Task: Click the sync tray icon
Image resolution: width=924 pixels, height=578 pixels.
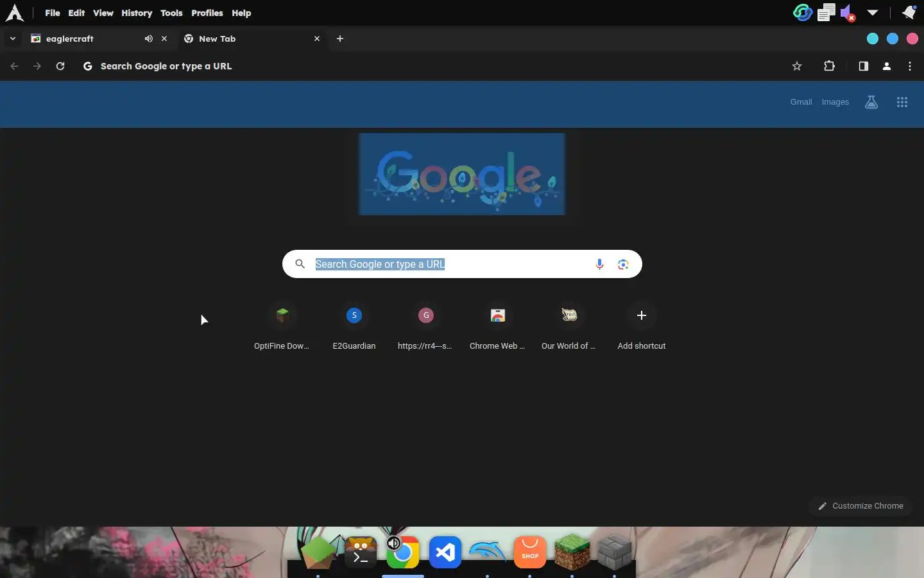Action: [x=802, y=12]
